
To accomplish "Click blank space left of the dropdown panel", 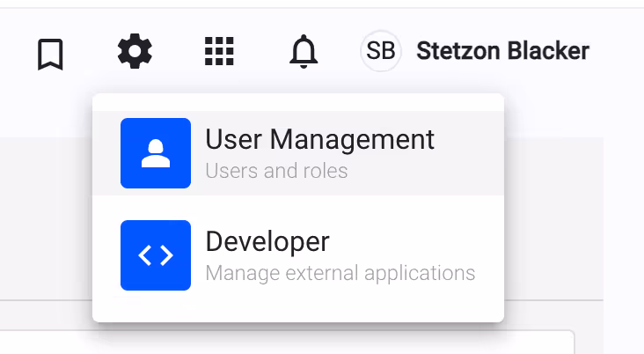I will 44,220.
